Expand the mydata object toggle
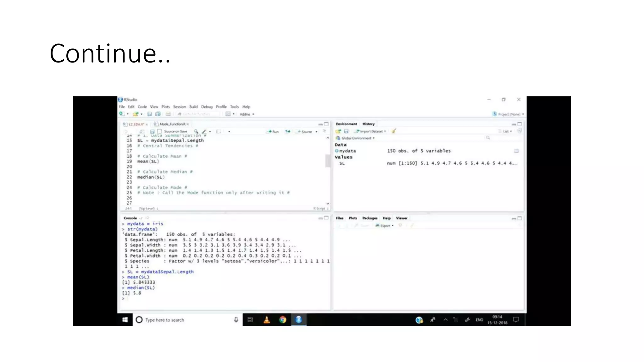The image size is (644, 362). pos(337,151)
